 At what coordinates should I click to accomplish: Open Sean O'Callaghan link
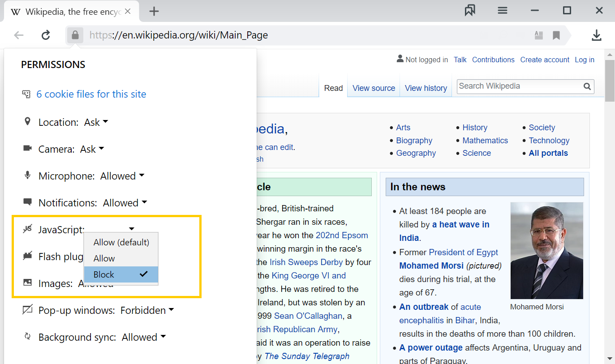[308, 316]
